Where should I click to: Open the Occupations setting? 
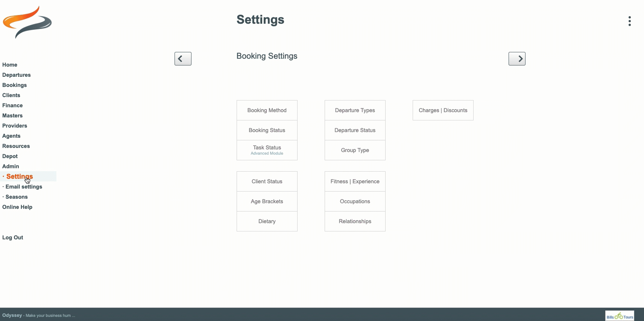[x=355, y=201]
